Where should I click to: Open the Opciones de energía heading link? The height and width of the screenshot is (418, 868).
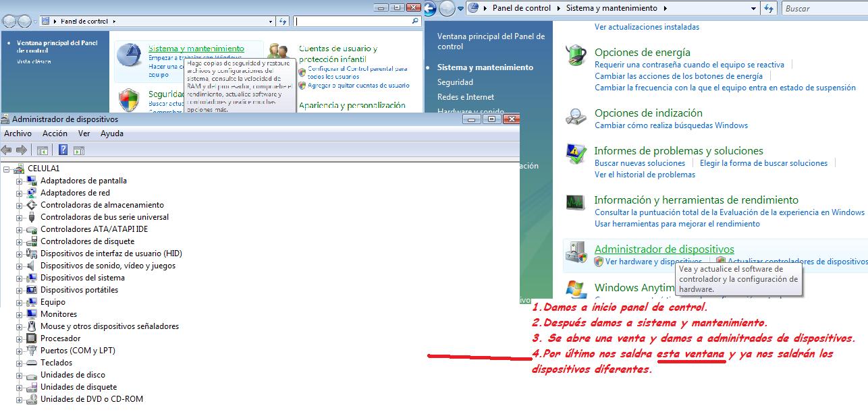pos(643,53)
